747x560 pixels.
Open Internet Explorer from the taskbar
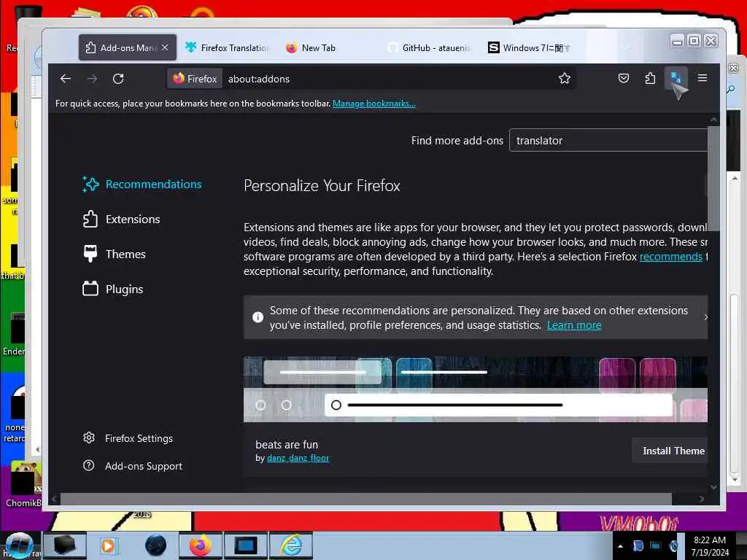290,545
